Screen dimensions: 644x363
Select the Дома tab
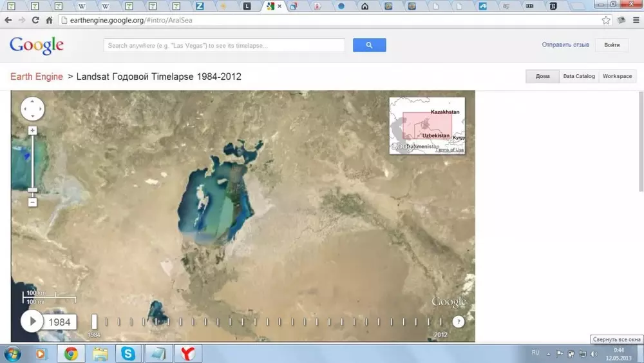(x=542, y=76)
